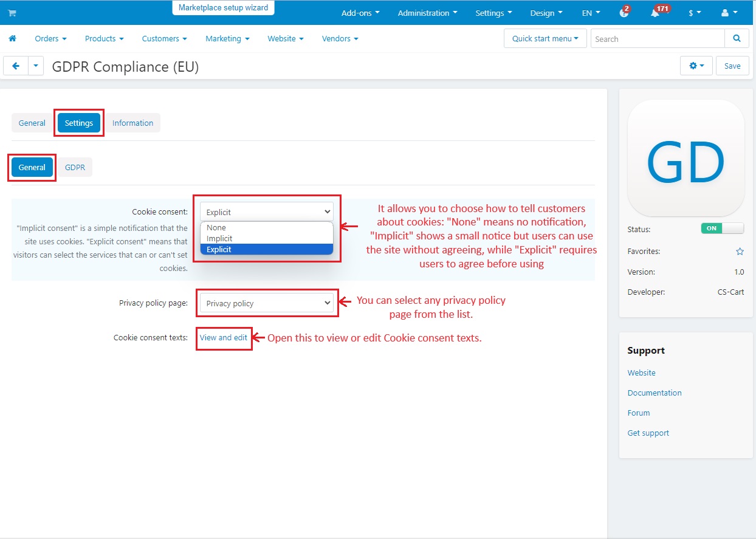Screen dimensions: 756x539
Task: Open the Add-ons menu
Action: (360, 13)
